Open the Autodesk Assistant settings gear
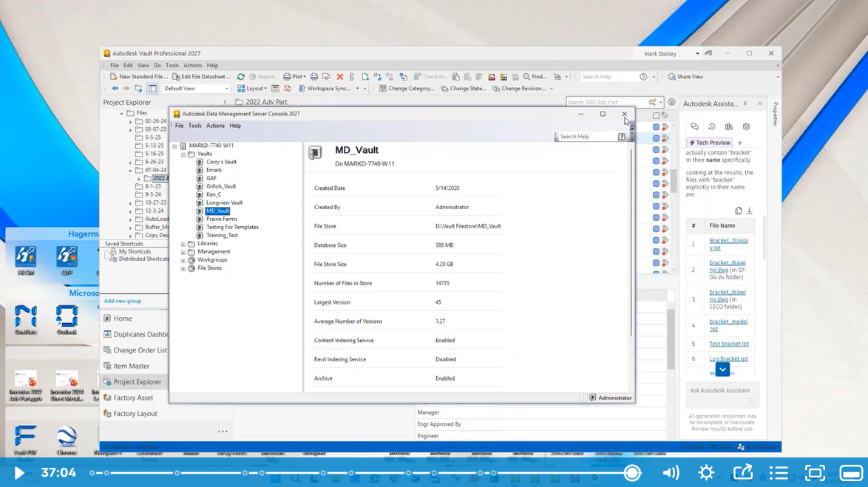Screen dimensions: 868x487 tap(746, 126)
